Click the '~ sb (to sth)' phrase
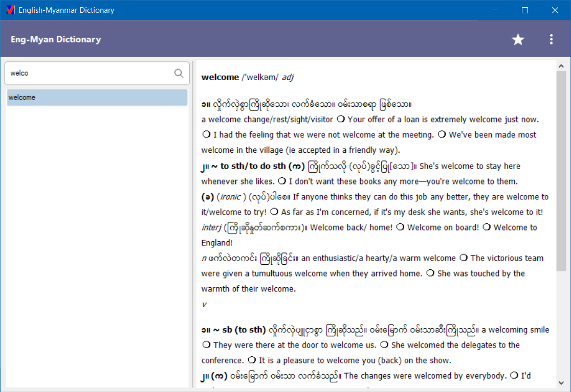The height and width of the screenshot is (392, 571). [239, 330]
